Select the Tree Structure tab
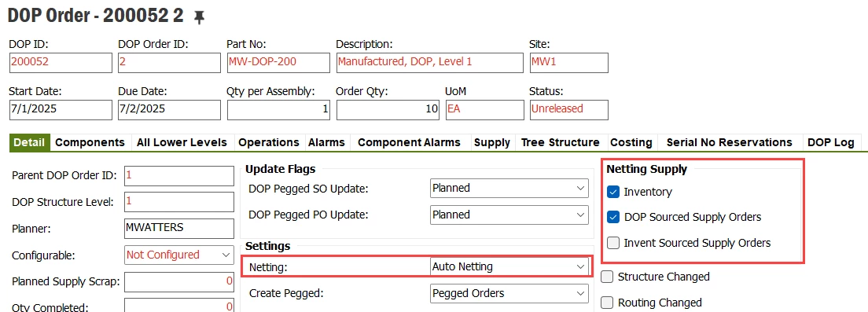Viewport: 868px width, 312px height. (x=561, y=142)
